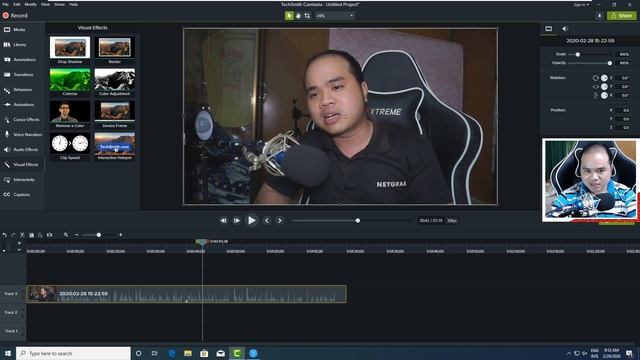The image size is (640, 360).
Task: Click the Record button
Action: (15, 16)
